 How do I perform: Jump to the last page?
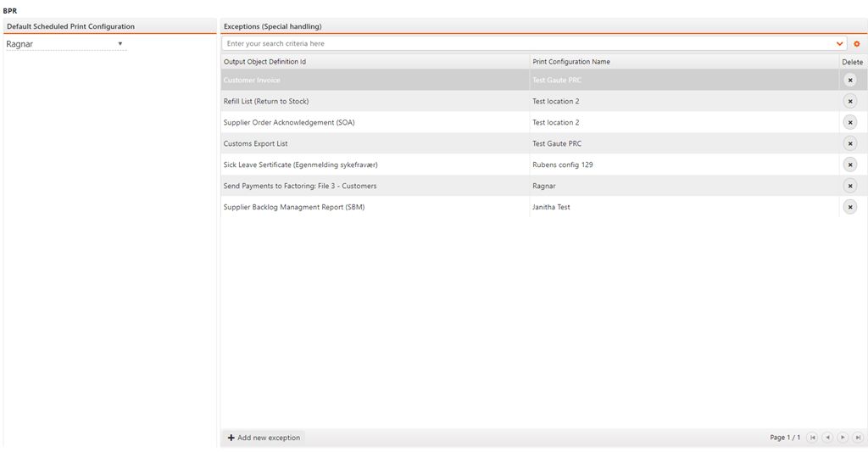pos(858,438)
